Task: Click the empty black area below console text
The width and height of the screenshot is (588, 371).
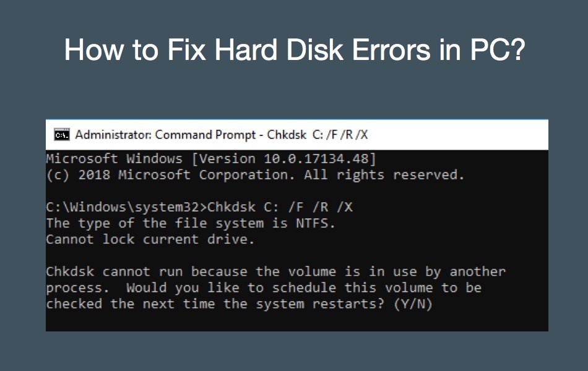Action: 297,322
